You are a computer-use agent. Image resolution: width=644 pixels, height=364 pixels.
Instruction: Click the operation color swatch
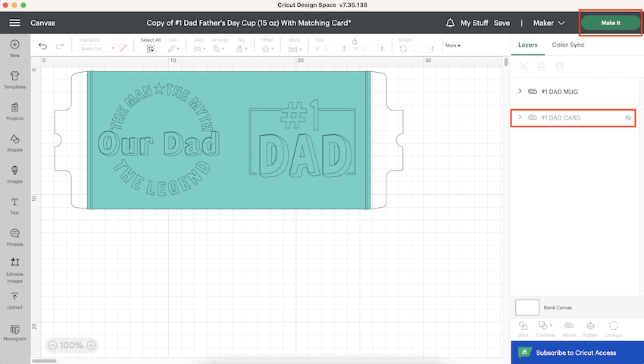coord(123,49)
